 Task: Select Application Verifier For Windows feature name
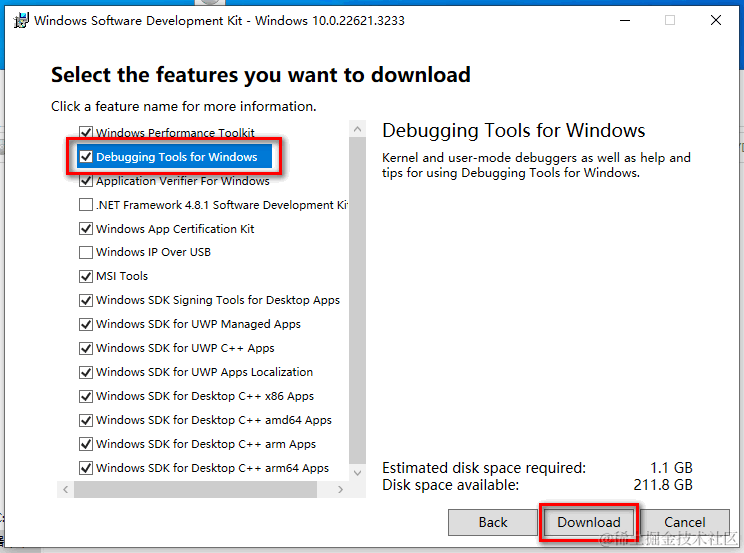coord(183,181)
